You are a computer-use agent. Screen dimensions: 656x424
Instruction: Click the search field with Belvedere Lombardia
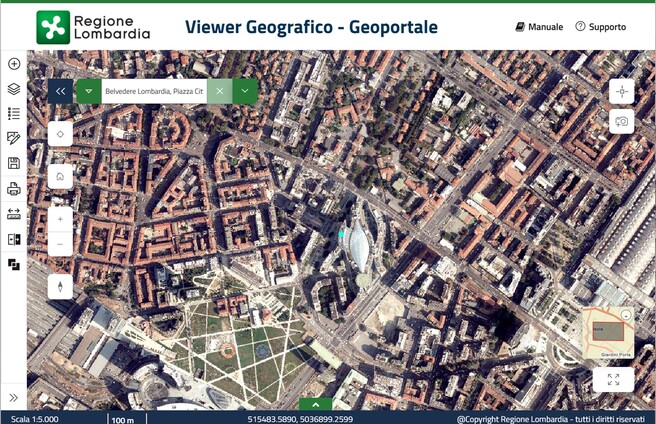pyautogui.click(x=154, y=91)
